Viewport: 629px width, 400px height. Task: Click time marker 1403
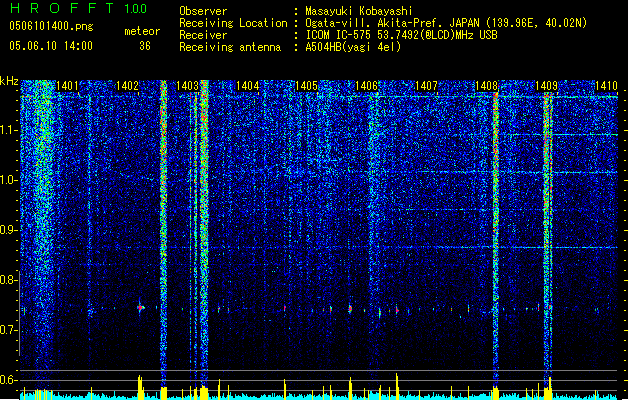click(187, 86)
